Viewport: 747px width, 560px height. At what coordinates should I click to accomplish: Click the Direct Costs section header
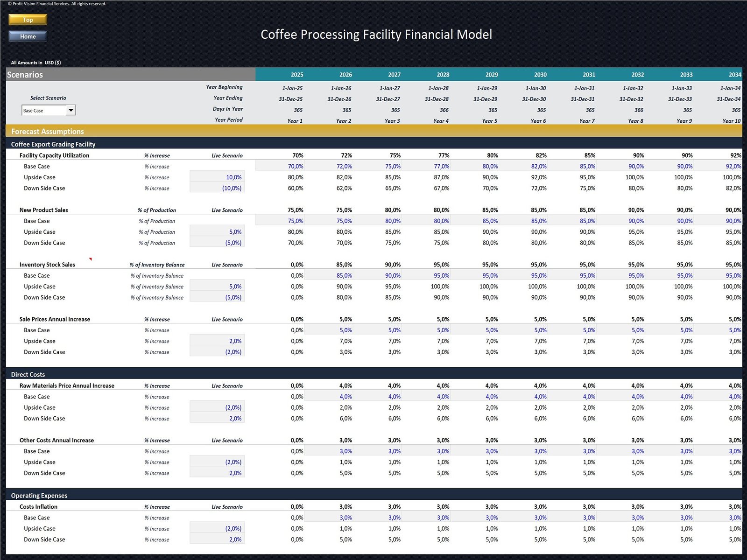click(28, 374)
